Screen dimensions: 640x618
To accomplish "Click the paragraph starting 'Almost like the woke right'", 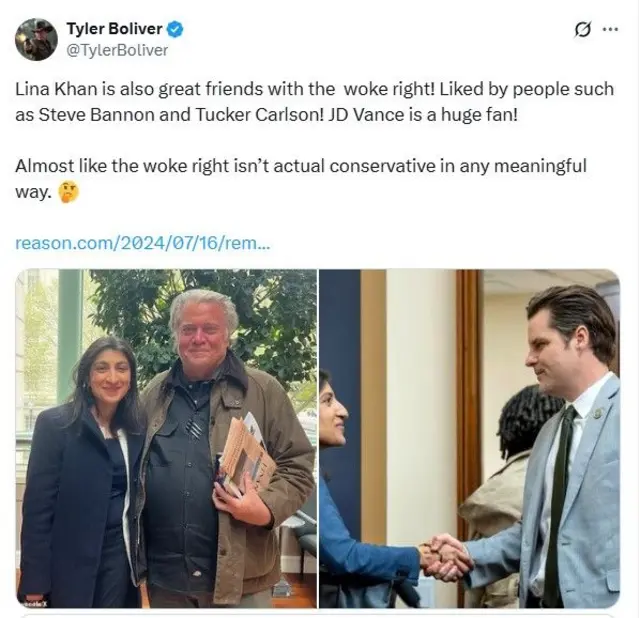I will [301, 179].
